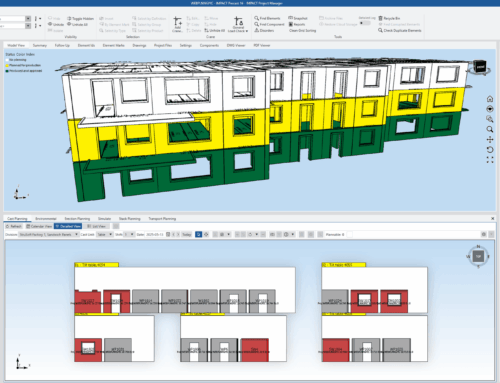The width and height of the screenshot is (500, 383).
Task: Take a Snapshot of the model
Action: coord(298,18)
